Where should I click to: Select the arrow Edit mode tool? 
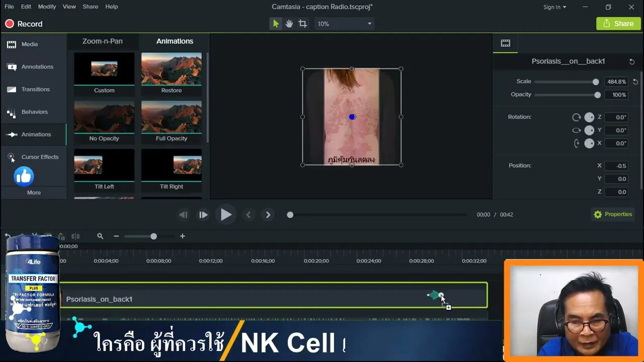[276, 24]
